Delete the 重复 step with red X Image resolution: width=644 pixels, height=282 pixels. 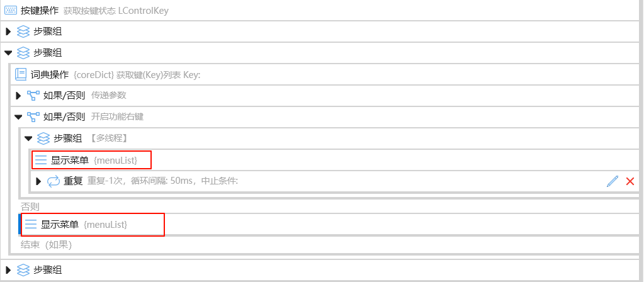pyautogui.click(x=630, y=181)
